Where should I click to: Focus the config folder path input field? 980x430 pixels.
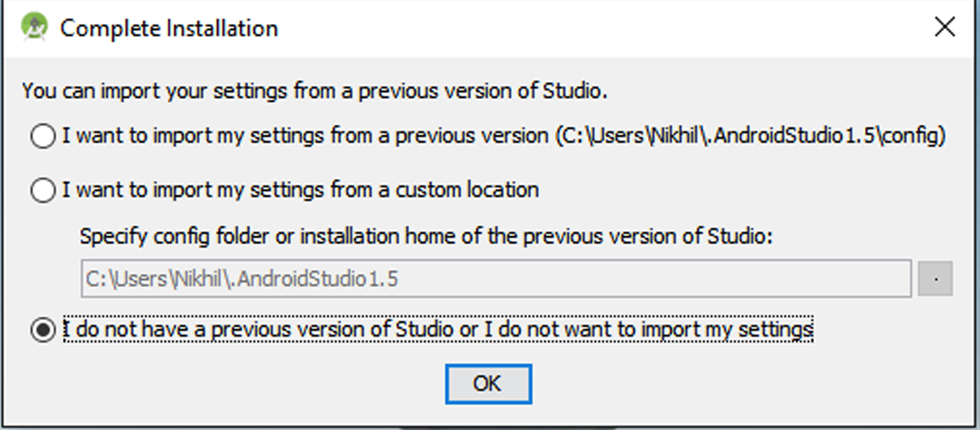496,278
